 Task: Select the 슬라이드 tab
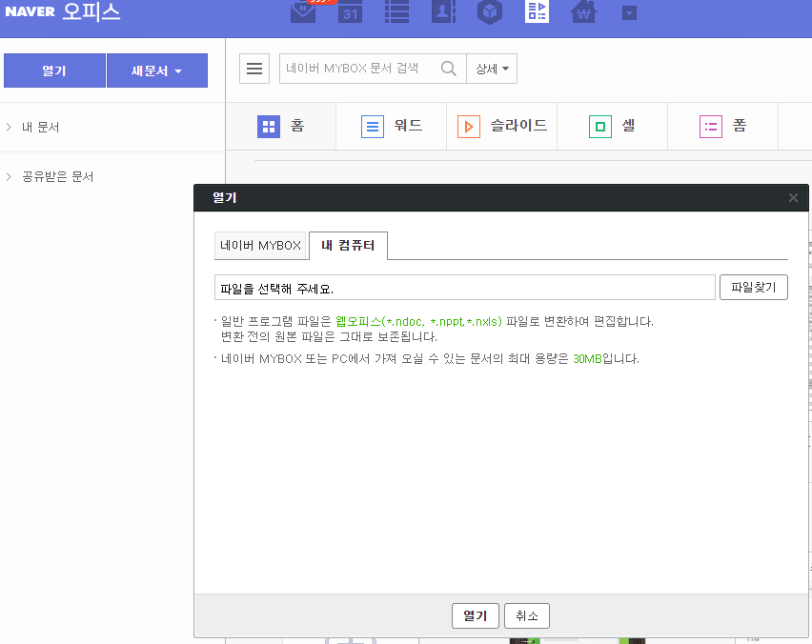502,127
